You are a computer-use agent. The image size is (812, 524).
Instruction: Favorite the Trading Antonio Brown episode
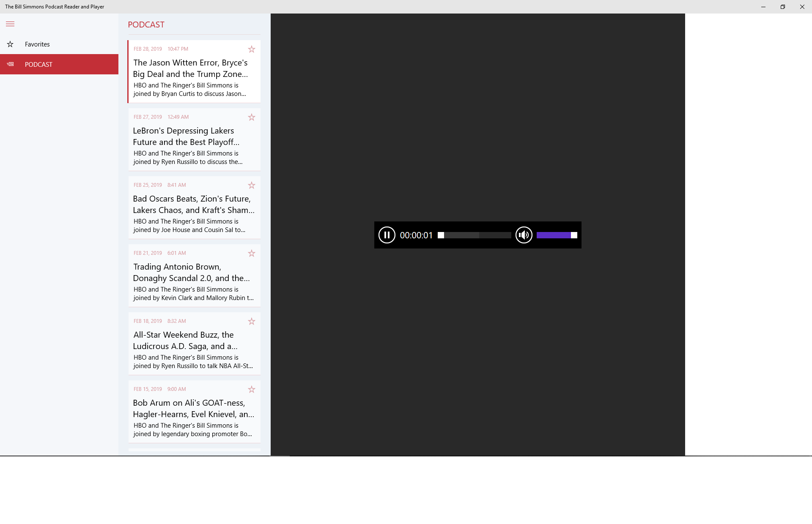click(252, 254)
